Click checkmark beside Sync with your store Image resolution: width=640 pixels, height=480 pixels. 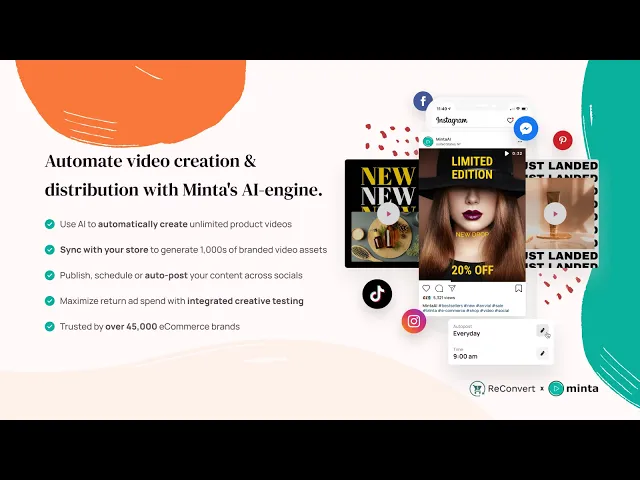coord(49,250)
